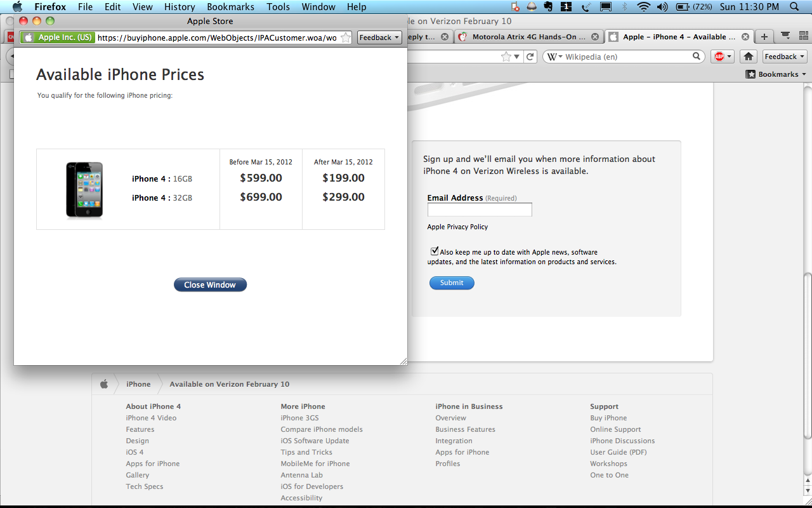Submit the email signup form

(452, 283)
